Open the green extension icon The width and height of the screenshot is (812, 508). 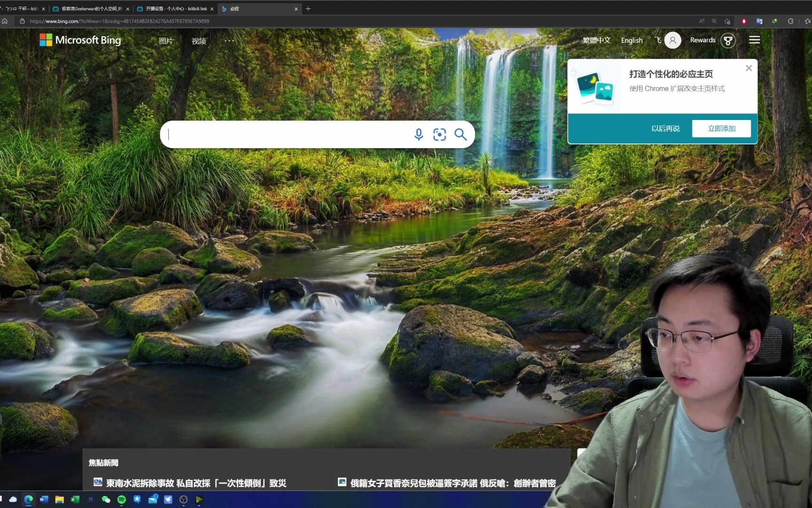pos(774,21)
